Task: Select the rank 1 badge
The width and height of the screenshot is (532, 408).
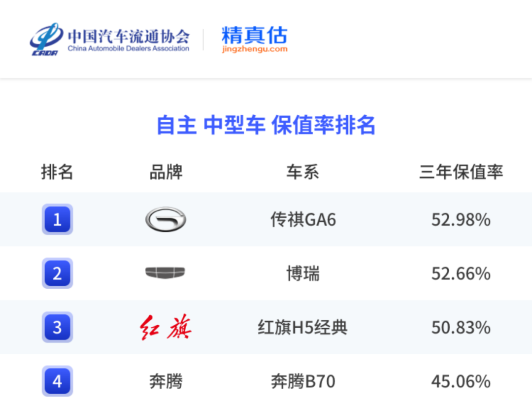Action: (57, 219)
